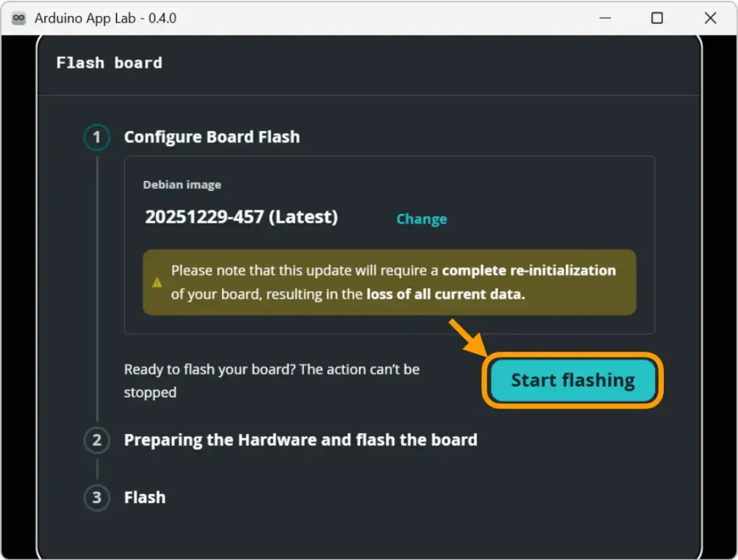
Task: Click the infinity icon before Arduino App Lab
Action: [x=17, y=17]
